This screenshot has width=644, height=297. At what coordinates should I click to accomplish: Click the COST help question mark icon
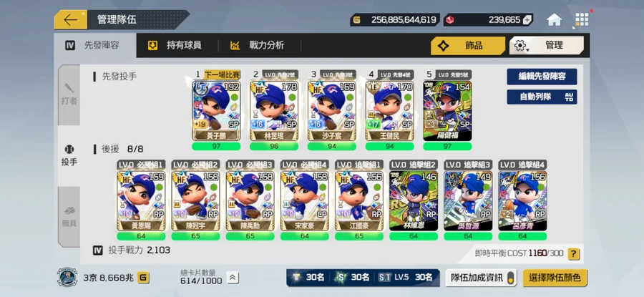pyautogui.click(x=573, y=253)
